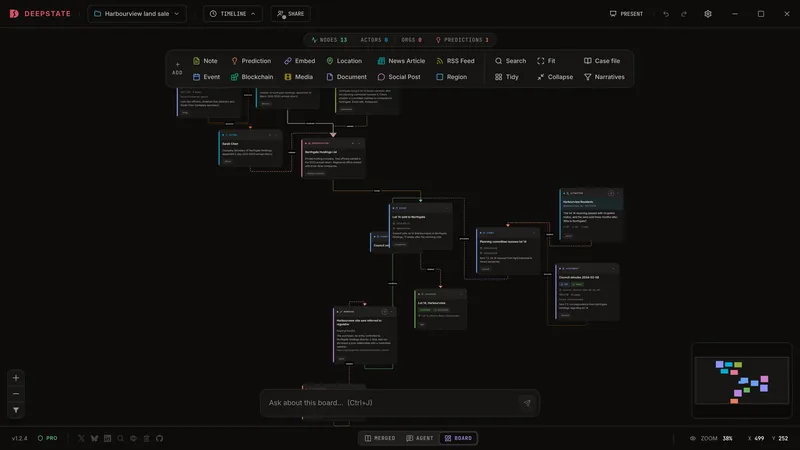Screen dimensions: 800x450
Task: Click the Share button
Action: click(x=290, y=14)
